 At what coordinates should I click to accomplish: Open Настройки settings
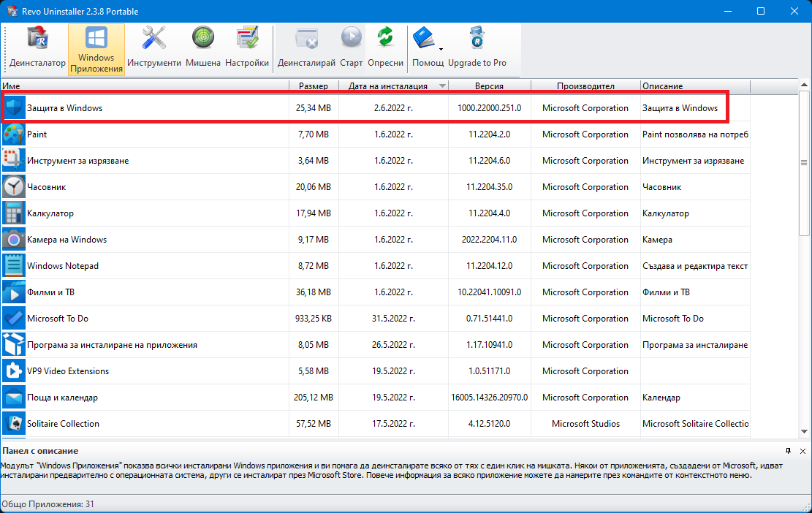(x=247, y=49)
